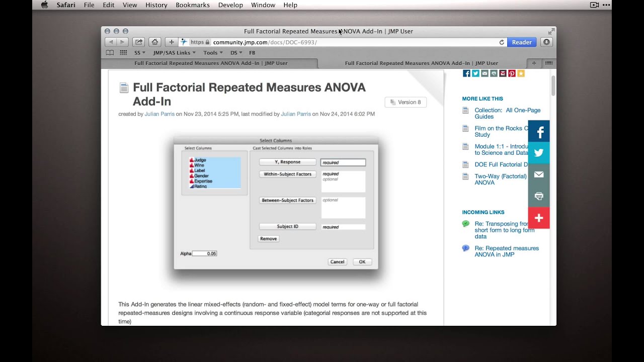Click the Safari address bar URL
This screenshot has width=644, height=362.
click(x=265, y=42)
